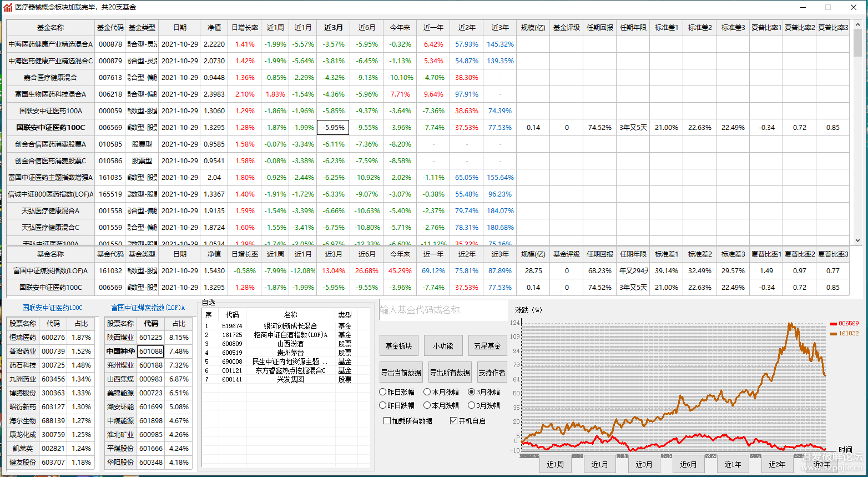Open the 基金板块 button

click(398, 345)
